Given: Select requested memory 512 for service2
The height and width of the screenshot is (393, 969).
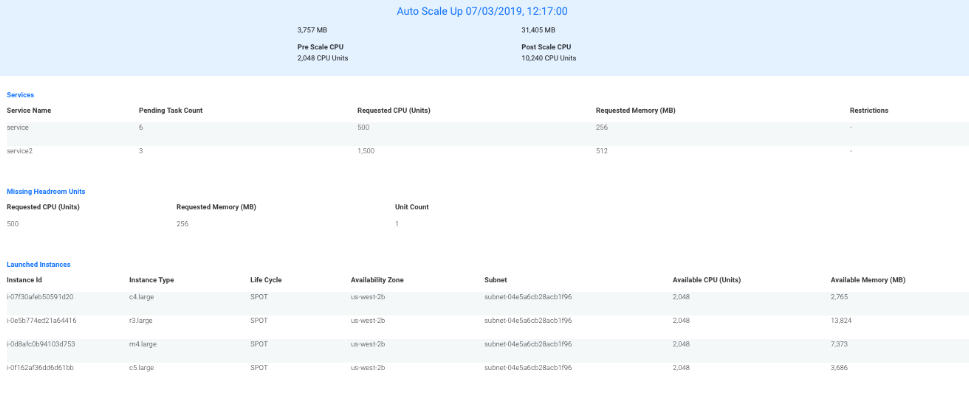Looking at the screenshot, I should 601,151.
